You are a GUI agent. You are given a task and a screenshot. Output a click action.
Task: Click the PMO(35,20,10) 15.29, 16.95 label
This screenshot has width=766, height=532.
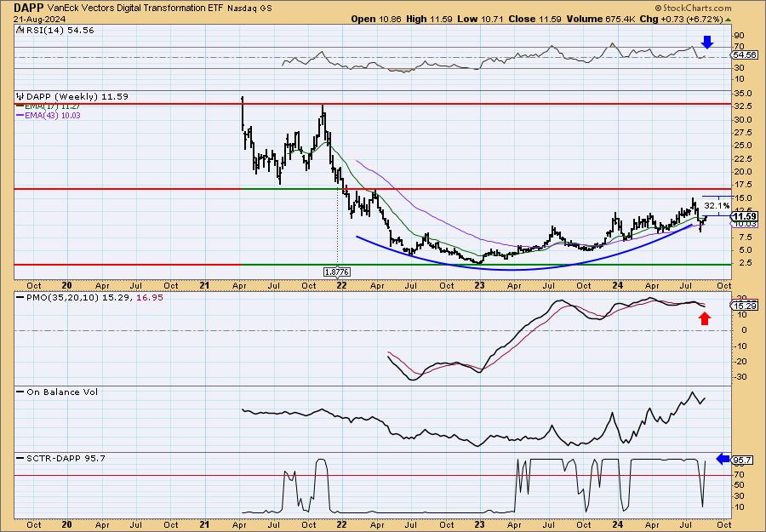tap(90, 298)
